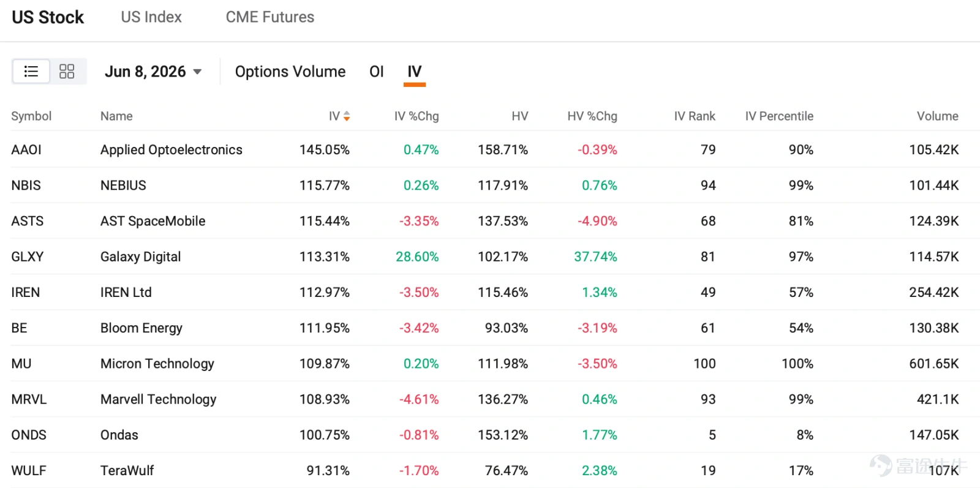Select the US Stock tab

tap(48, 17)
